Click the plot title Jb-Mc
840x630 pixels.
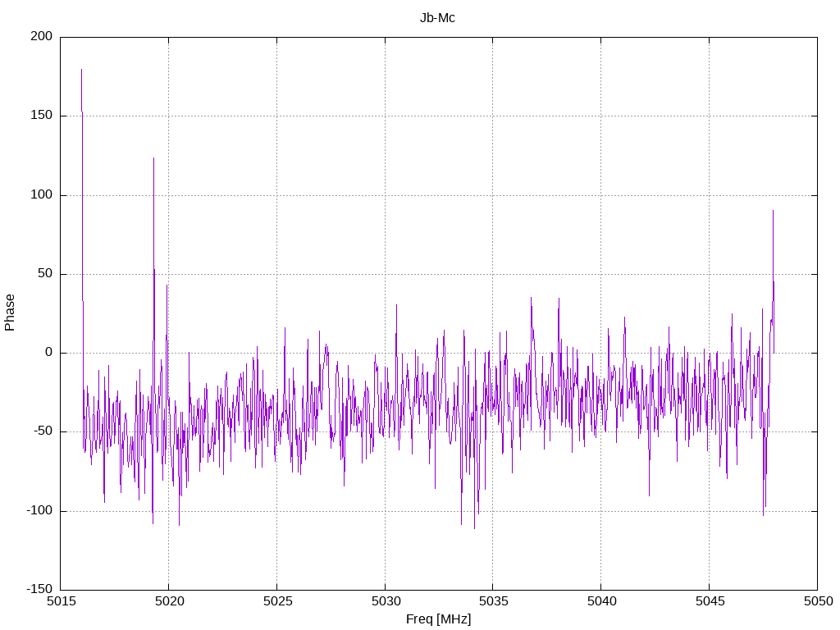pyautogui.click(x=437, y=18)
